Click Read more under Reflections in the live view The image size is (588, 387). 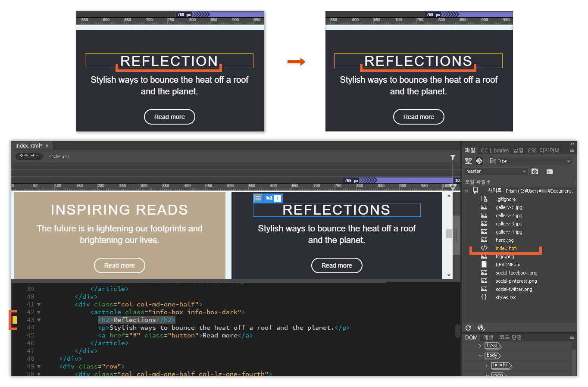pyautogui.click(x=337, y=265)
